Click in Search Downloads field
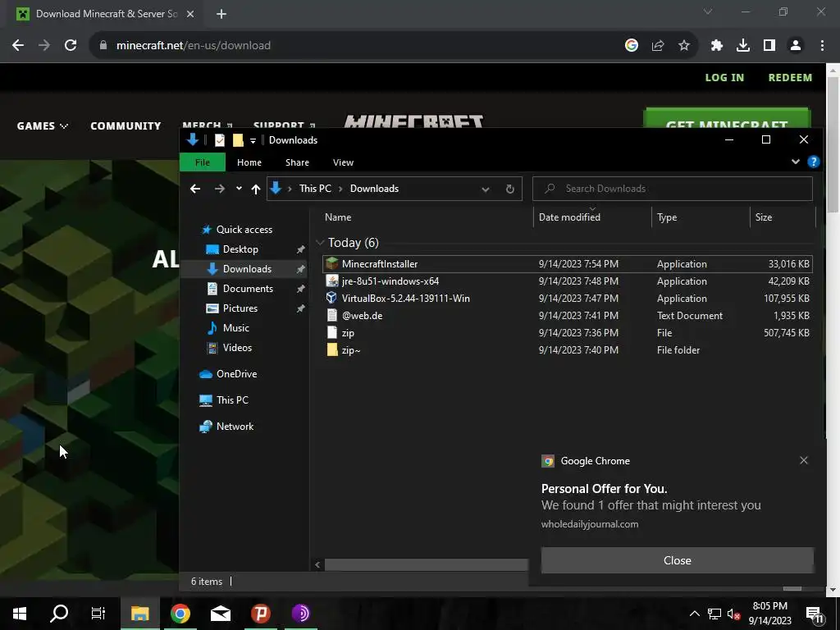 click(x=673, y=189)
